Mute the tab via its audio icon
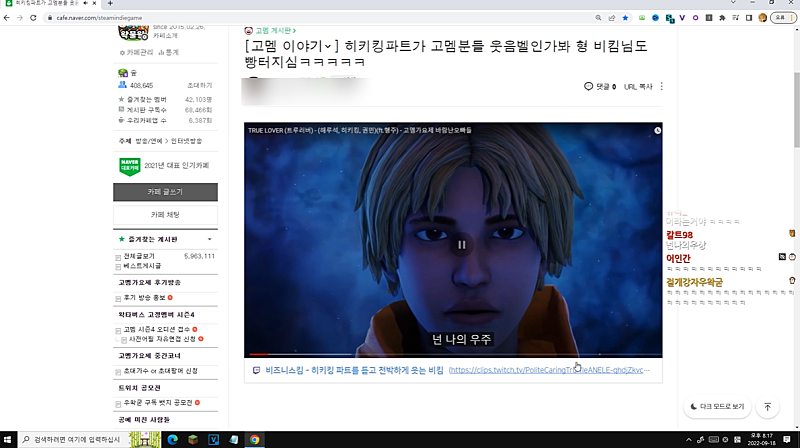800x448 pixels. pyautogui.click(x=85, y=3)
